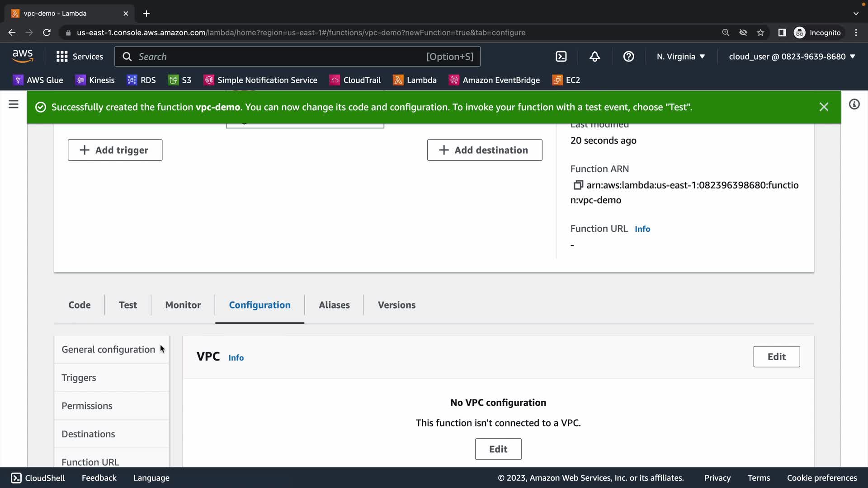The height and width of the screenshot is (488, 868).
Task: Open the Chrome three-dot menu
Action: click(856, 33)
